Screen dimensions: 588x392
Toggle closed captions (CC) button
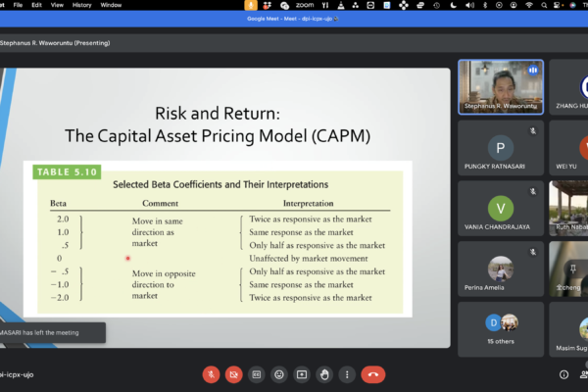tap(257, 374)
